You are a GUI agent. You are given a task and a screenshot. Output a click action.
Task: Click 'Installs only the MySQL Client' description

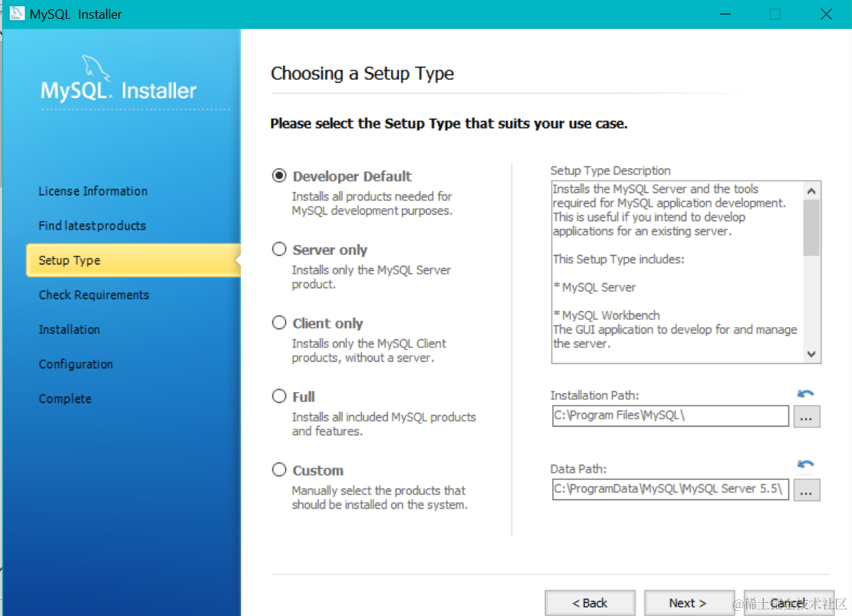click(368, 350)
